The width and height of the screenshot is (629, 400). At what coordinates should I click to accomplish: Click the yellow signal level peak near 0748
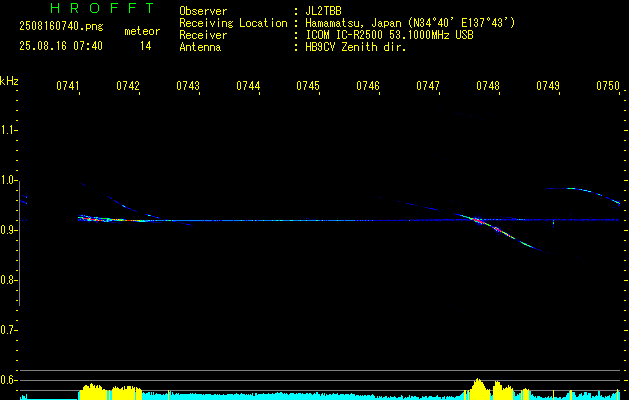tap(478, 387)
